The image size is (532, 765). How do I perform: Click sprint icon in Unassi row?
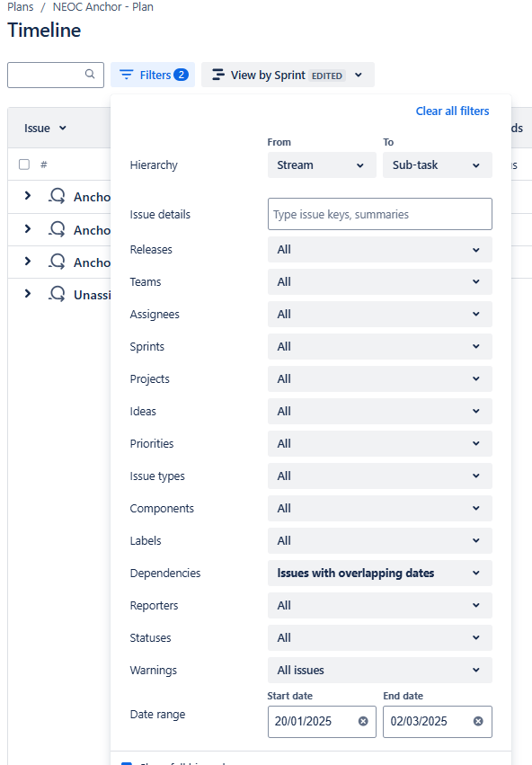pos(57,294)
